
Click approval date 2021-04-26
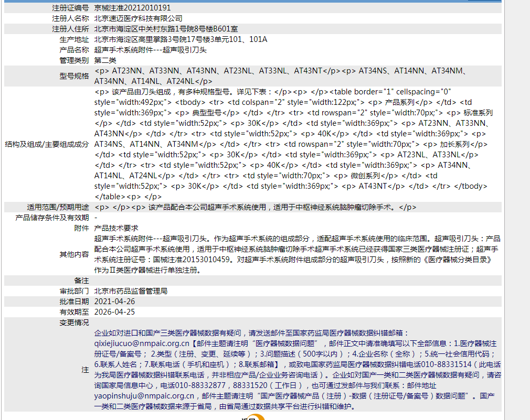tap(114, 301)
